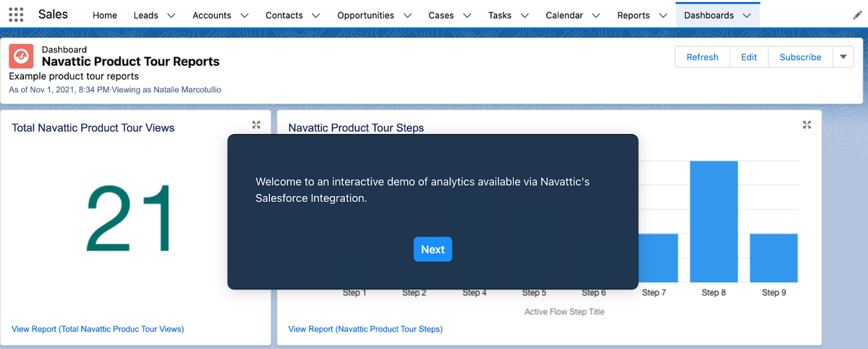Open the Cases tab dropdown chevron

click(467, 15)
